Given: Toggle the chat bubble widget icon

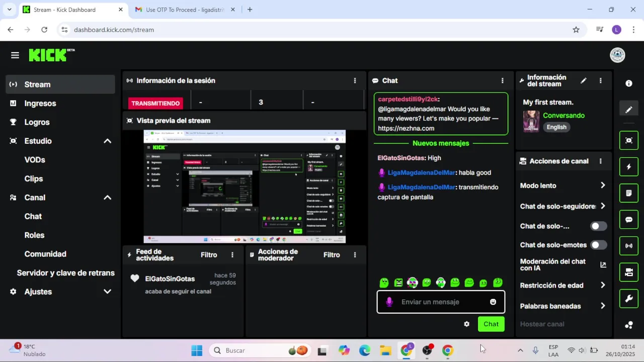Looking at the screenshot, I should pos(629,220).
